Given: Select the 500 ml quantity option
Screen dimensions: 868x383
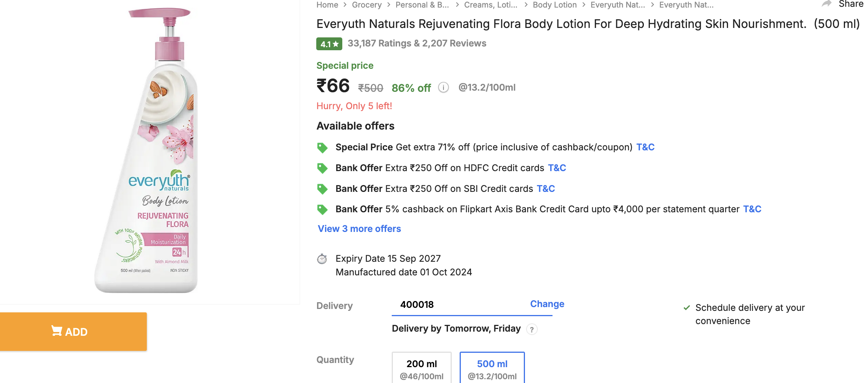Looking at the screenshot, I should (492, 368).
